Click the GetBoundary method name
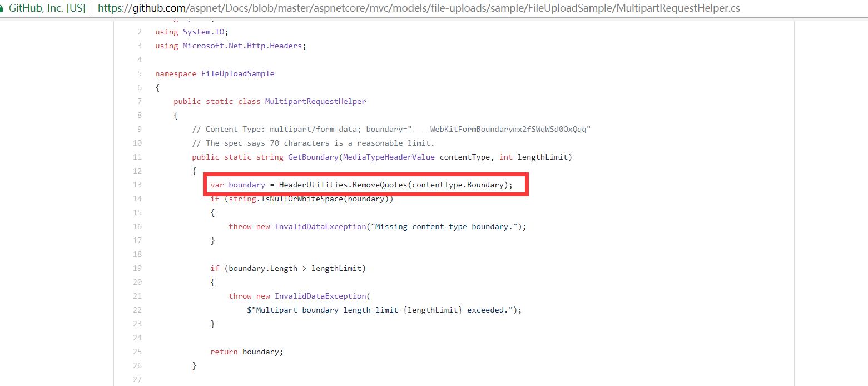This screenshot has height=386, width=868. tap(313, 157)
